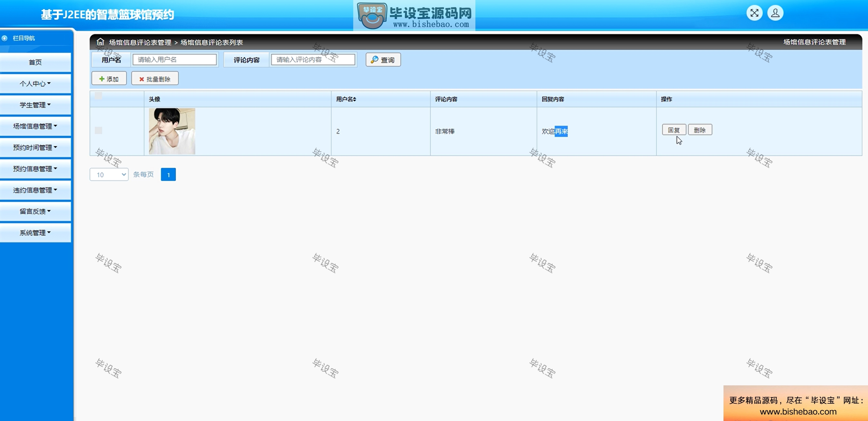This screenshot has height=421, width=868.
Task: Click the 栏目导航 circle icon
Action: [x=4, y=38]
